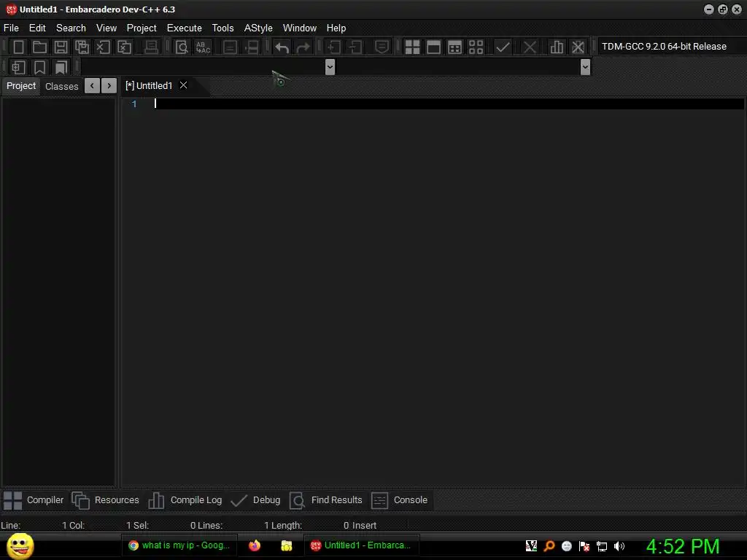Click the Print toolbar icon
This screenshot has height=560, width=747.
tap(151, 47)
